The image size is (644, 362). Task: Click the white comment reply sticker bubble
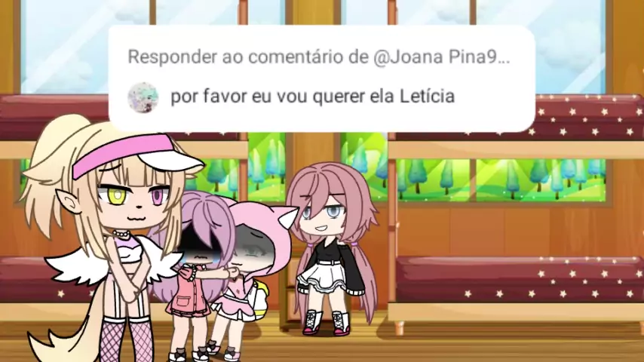point(321,78)
